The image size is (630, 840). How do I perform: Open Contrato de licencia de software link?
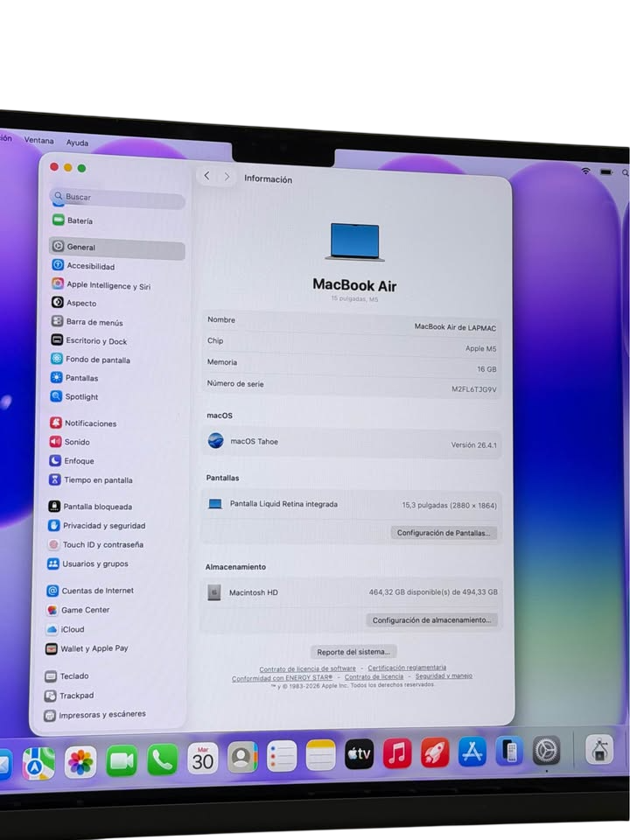[307, 668]
